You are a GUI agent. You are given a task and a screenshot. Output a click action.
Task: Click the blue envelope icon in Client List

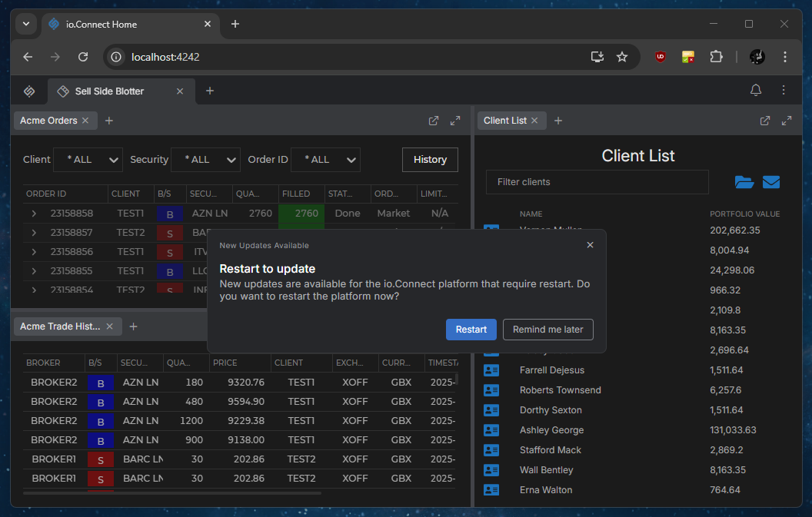tap(771, 182)
